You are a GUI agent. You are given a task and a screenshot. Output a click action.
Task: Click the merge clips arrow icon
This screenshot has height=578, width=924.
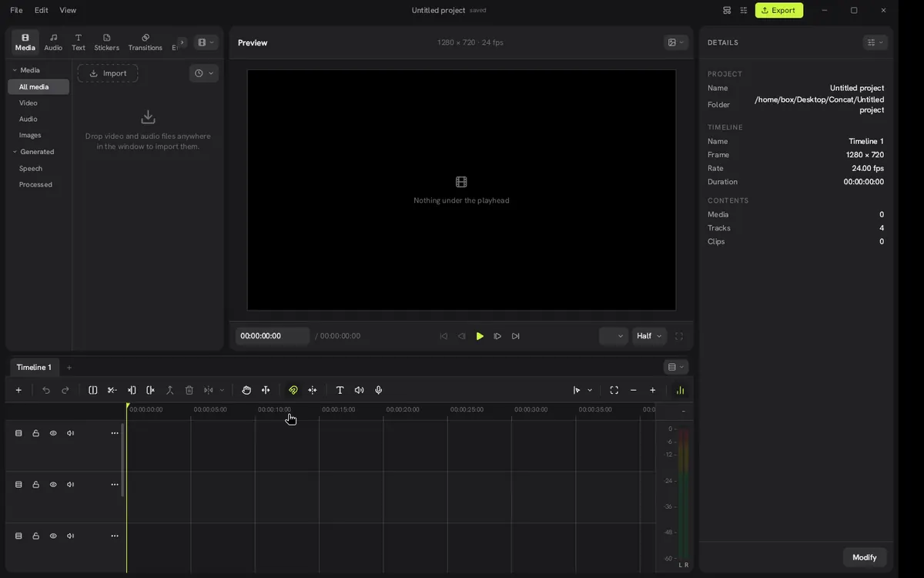[x=170, y=390]
